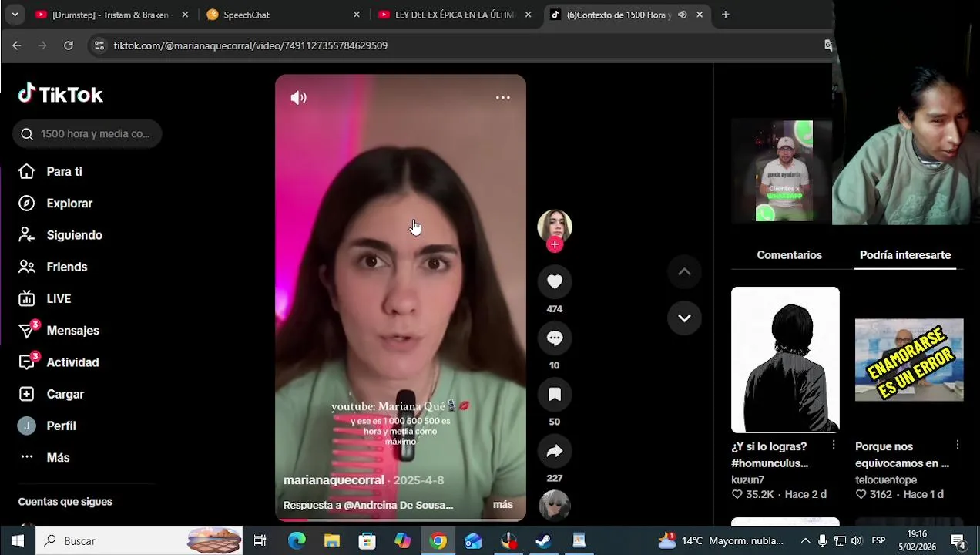Open Enamorarse es un error thumbnail
The image size is (980, 555).
pyautogui.click(x=909, y=360)
